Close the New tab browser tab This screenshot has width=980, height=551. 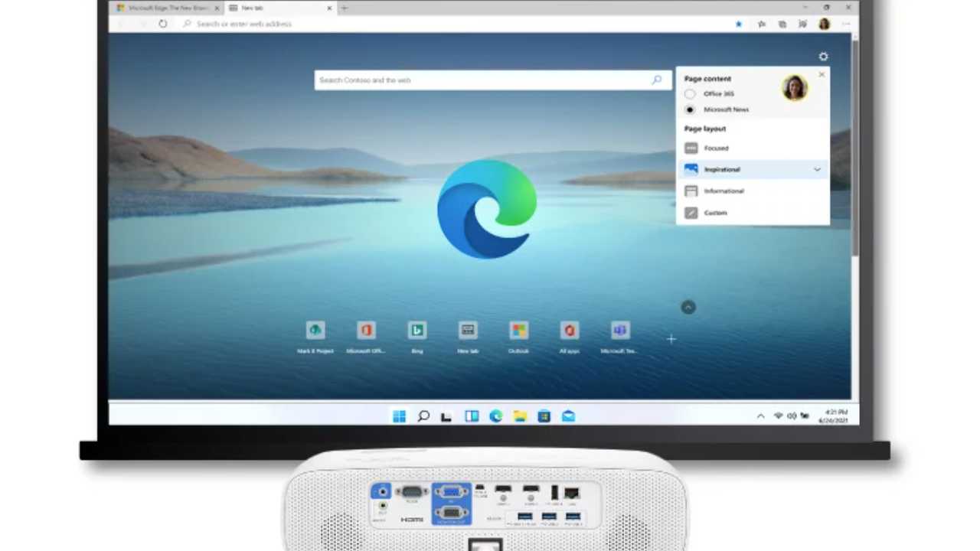click(330, 8)
